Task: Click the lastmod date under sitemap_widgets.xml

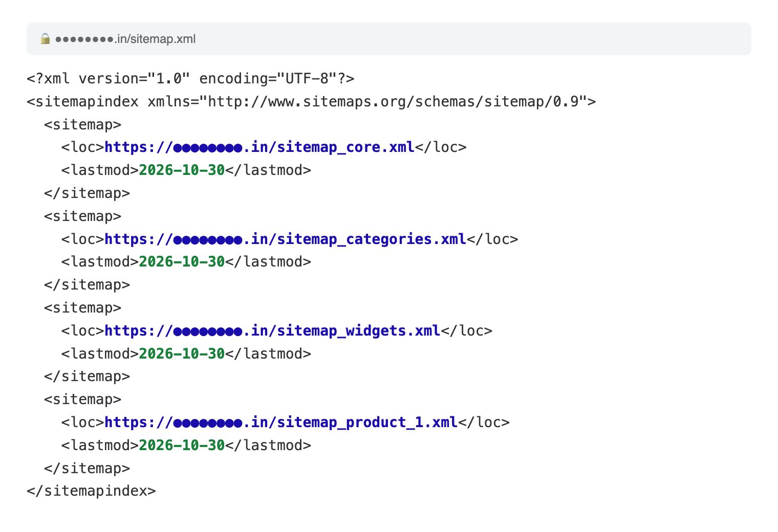Action: click(x=182, y=354)
